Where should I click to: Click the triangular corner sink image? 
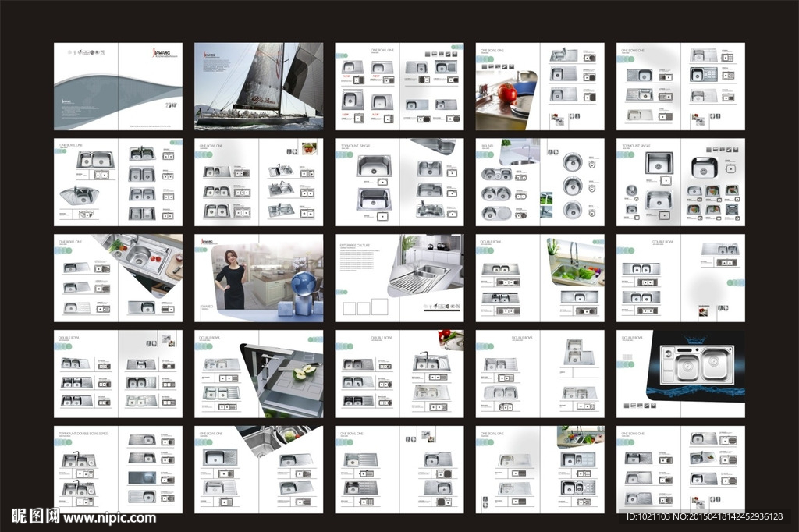[79, 196]
